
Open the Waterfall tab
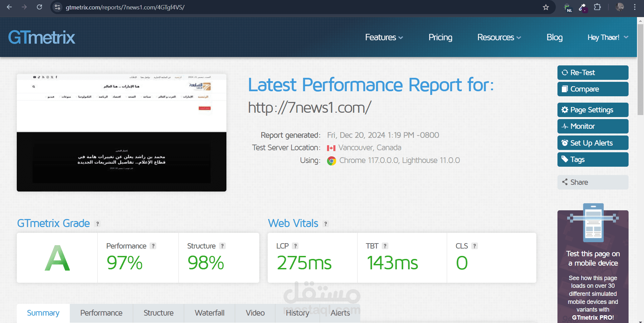pos(210,313)
